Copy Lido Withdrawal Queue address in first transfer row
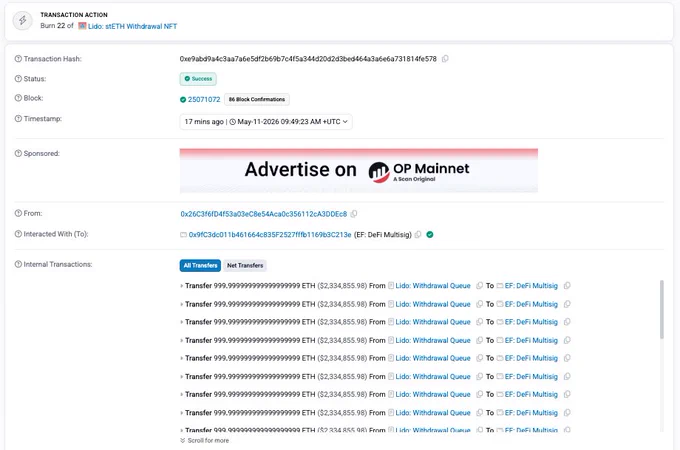The height and width of the screenshot is (450, 680). (x=479, y=286)
